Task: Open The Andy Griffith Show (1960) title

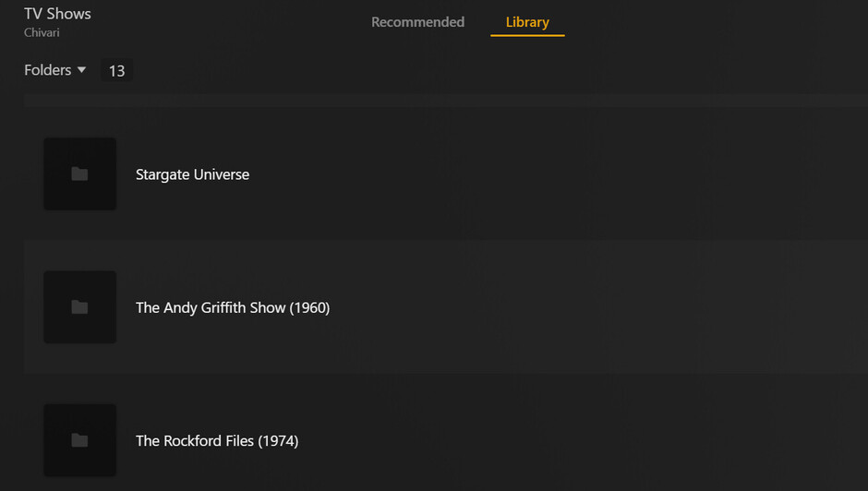Action: [x=232, y=307]
